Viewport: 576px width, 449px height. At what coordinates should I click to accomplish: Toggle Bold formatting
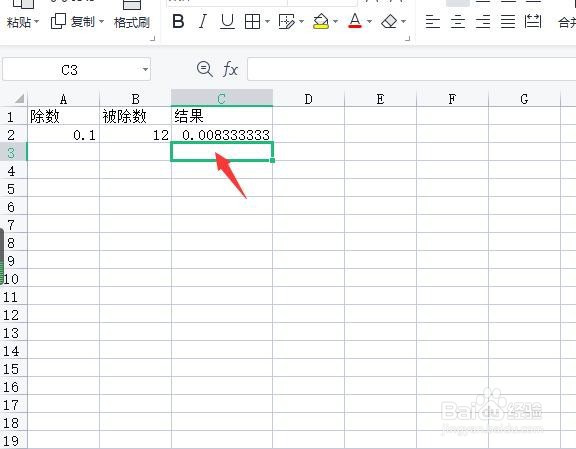coord(178,21)
